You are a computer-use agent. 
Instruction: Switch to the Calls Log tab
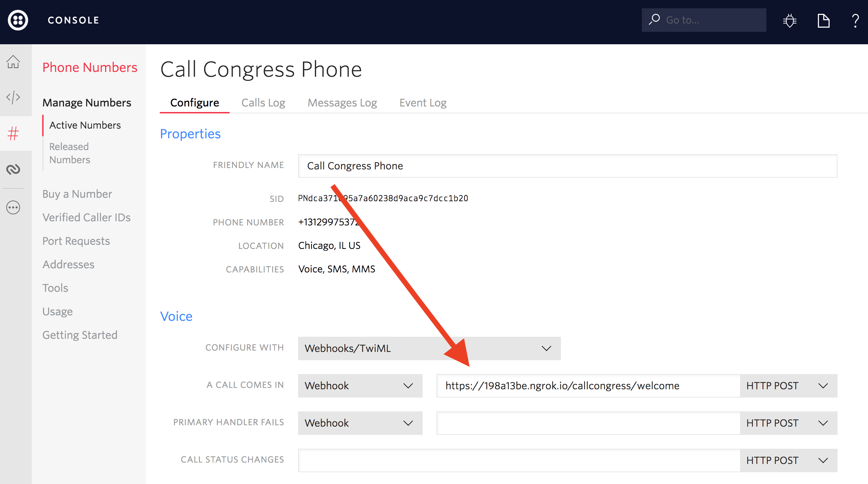point(264,103)
